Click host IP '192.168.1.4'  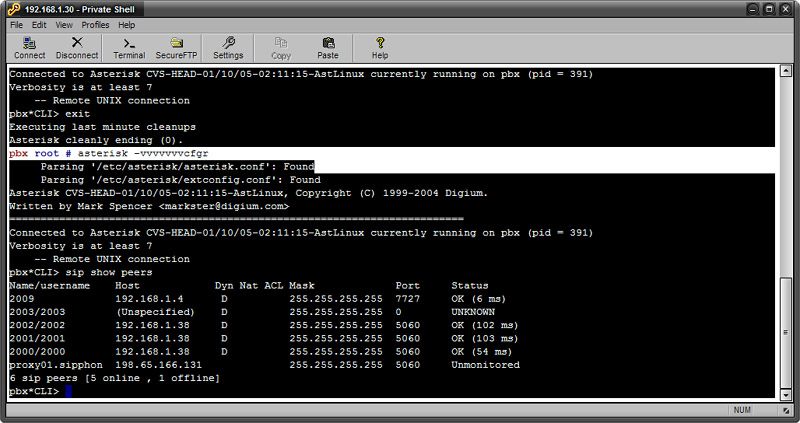pyautogui.click(x=149, y=299)
